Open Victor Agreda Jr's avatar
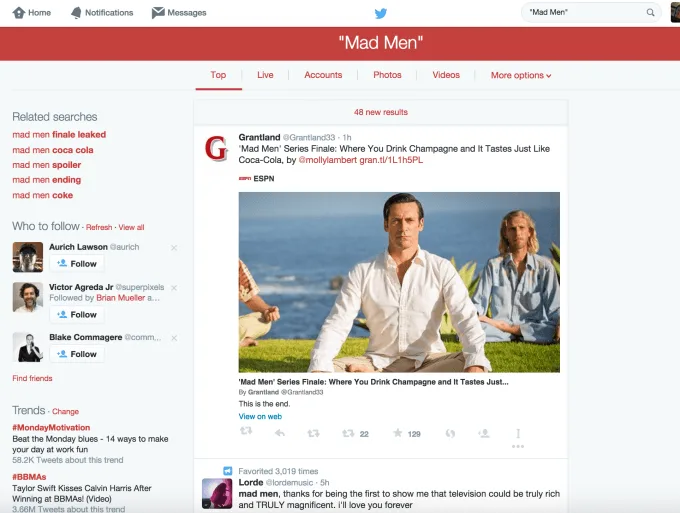 coord(28,297)
